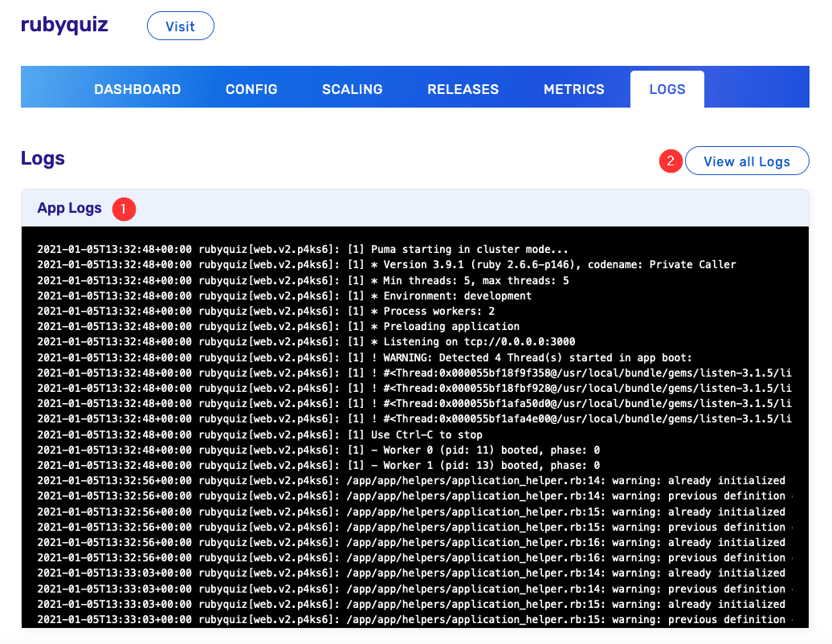Go to the Scaling tab
The height and width of the screenshot is (644, 832).
click(x=352, y=89)
